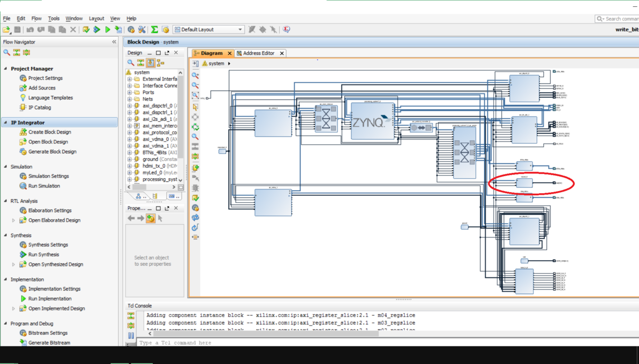Switch to the Address Editor tab
This screenshot has height=364, width=639.
(x=258, y=53)
